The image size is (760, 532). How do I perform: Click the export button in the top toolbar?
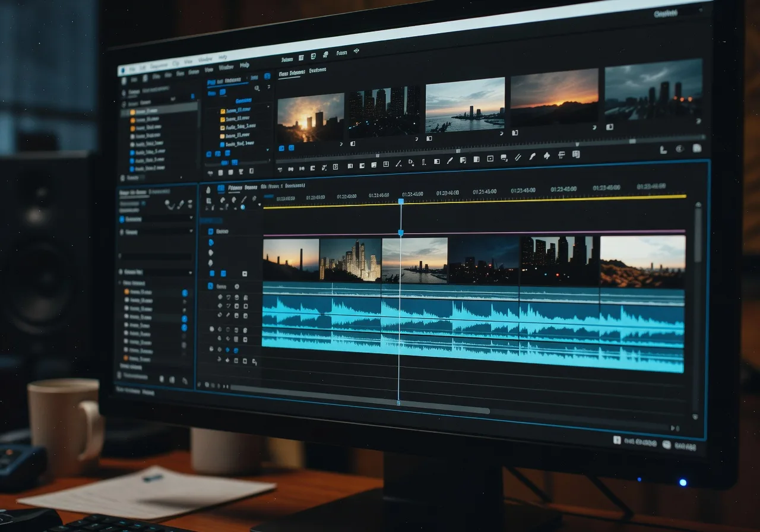pyautogui.click(x=356, y=52)
